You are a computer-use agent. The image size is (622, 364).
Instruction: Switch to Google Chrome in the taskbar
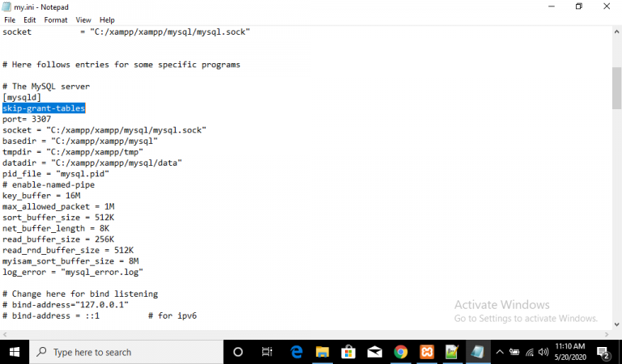click(x=400, y=352)
